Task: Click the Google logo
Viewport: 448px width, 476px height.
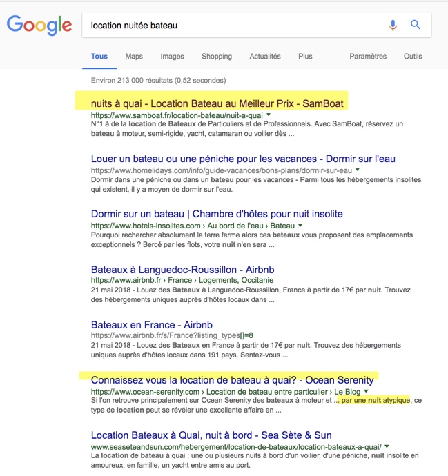Action: click(x=39, y=26)
